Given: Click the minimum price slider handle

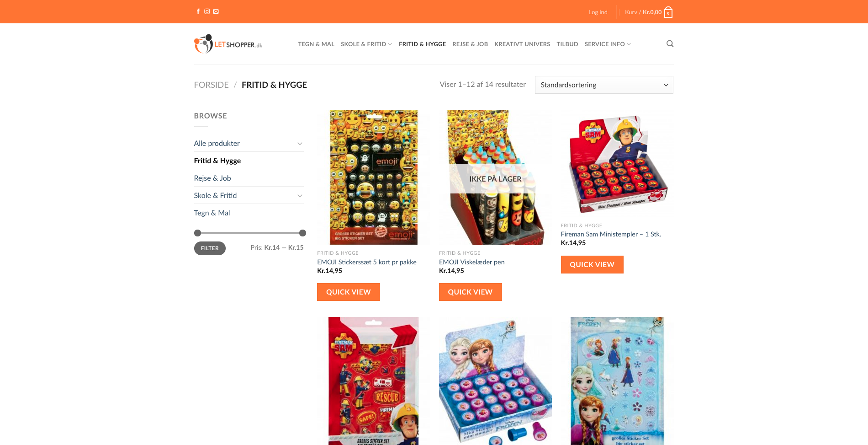Looking at the screenshot, I should click(x=197, y=233).
